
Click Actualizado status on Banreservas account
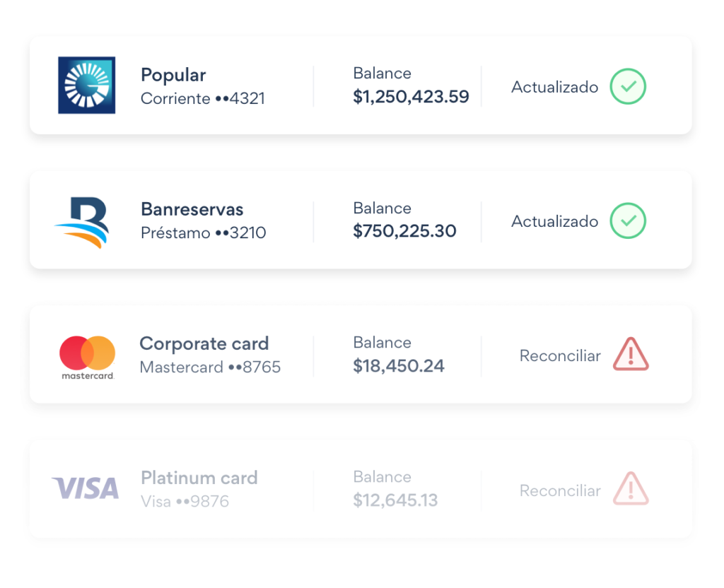pyautogui.click(x=554, y=222)
